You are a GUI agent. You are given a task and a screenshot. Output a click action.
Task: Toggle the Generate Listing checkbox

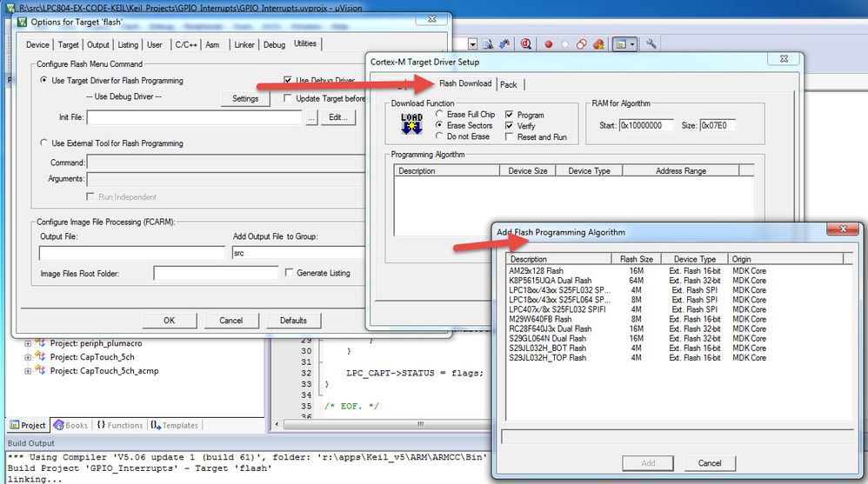(x=289, y=273)
